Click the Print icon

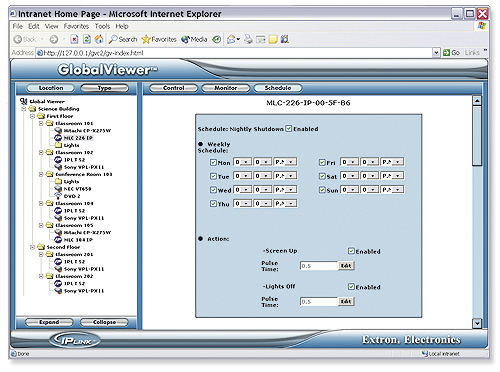point(248,39)
